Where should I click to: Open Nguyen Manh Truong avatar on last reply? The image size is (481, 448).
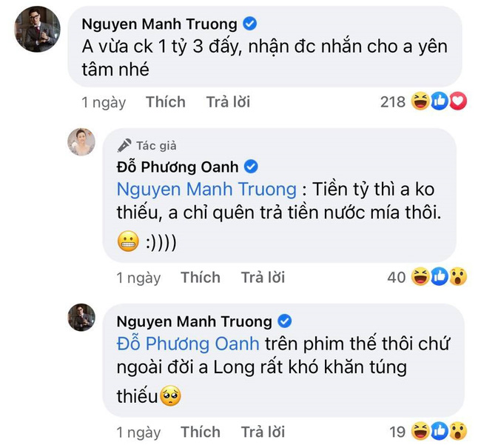[81, 317]
